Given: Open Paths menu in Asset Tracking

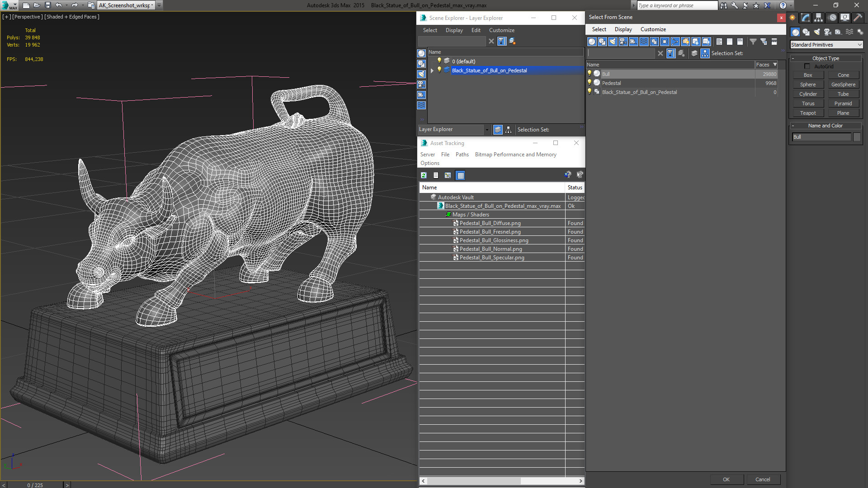Looking at the screenshot, I should pyautogui.click(x=462, y=155).
